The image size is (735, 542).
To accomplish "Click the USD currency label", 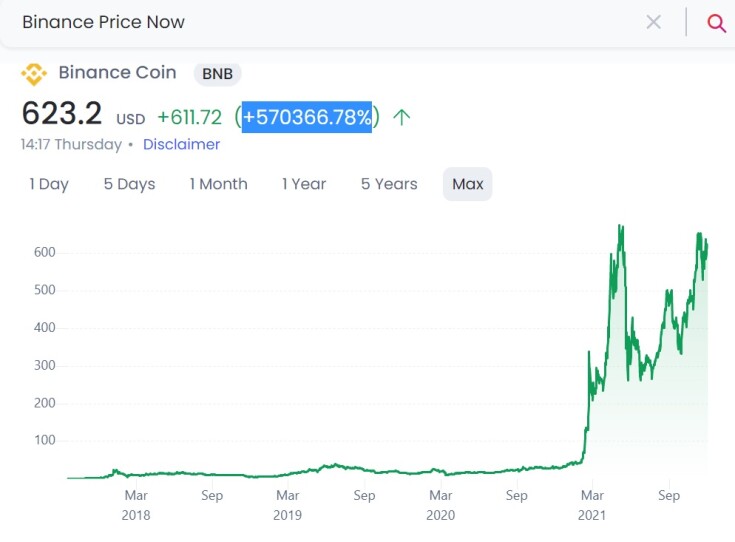I will pos(131,119).
